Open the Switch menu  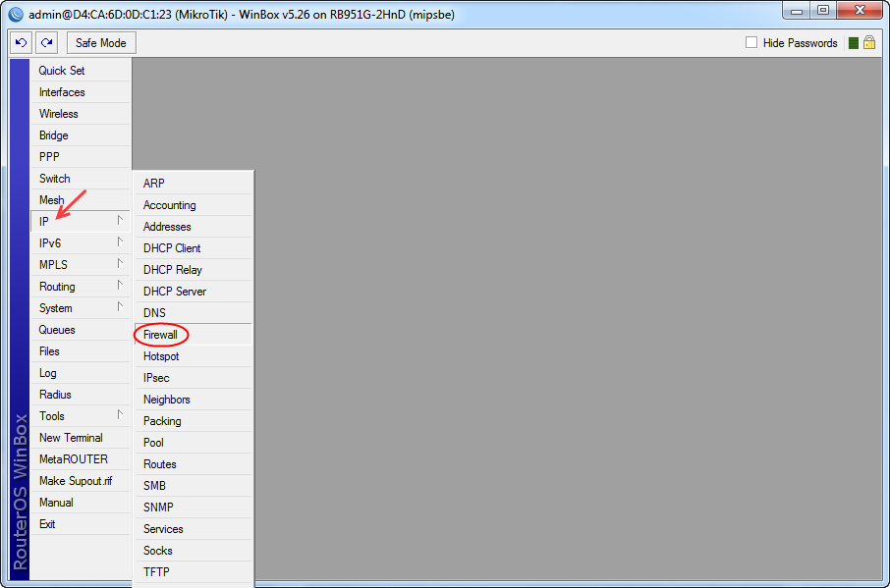point(80,178)
